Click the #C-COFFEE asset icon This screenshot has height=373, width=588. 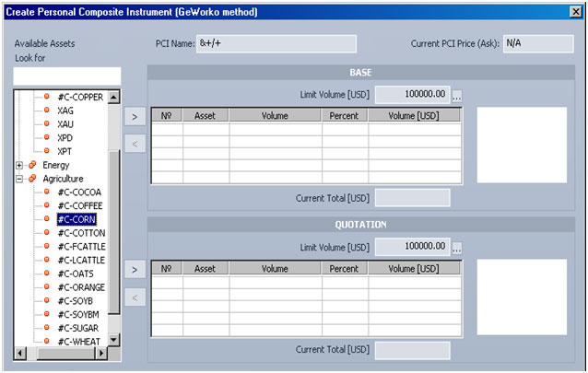[x=47, y=205]
